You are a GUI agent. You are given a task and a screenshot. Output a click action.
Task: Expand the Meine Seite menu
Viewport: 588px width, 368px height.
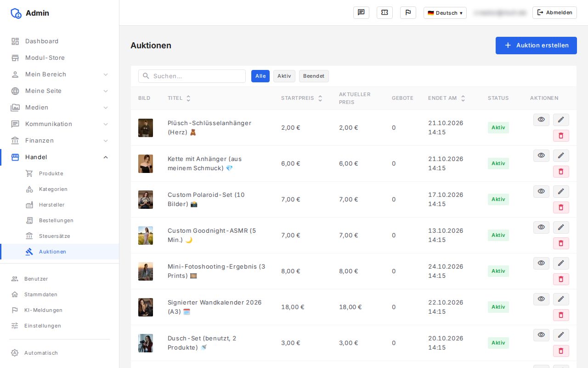[60, 91]
